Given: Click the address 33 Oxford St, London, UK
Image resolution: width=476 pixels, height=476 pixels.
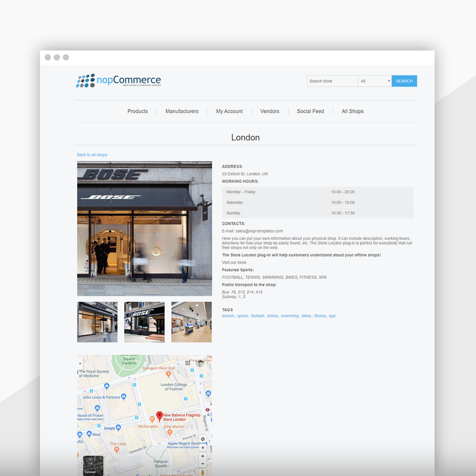Looking at the screenshot, I should tap(245, 174).
